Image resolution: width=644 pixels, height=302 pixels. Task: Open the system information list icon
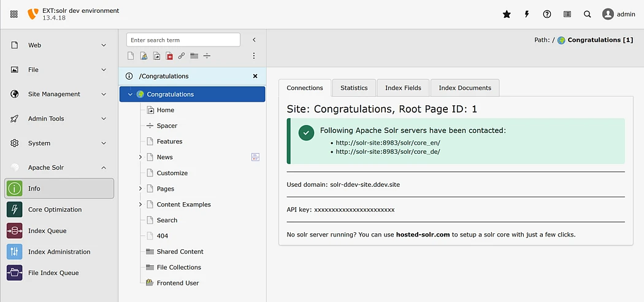click(x=567, y=14)
